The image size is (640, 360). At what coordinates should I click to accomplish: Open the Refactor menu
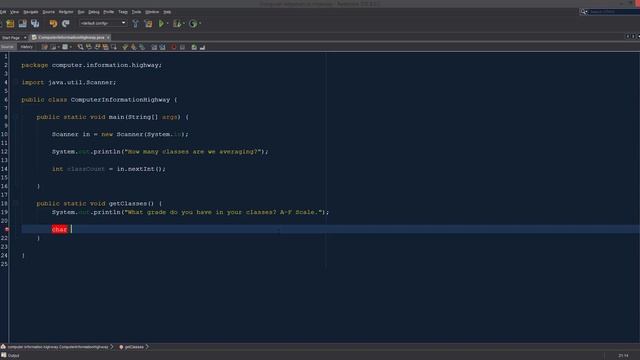tap(66, 12)
